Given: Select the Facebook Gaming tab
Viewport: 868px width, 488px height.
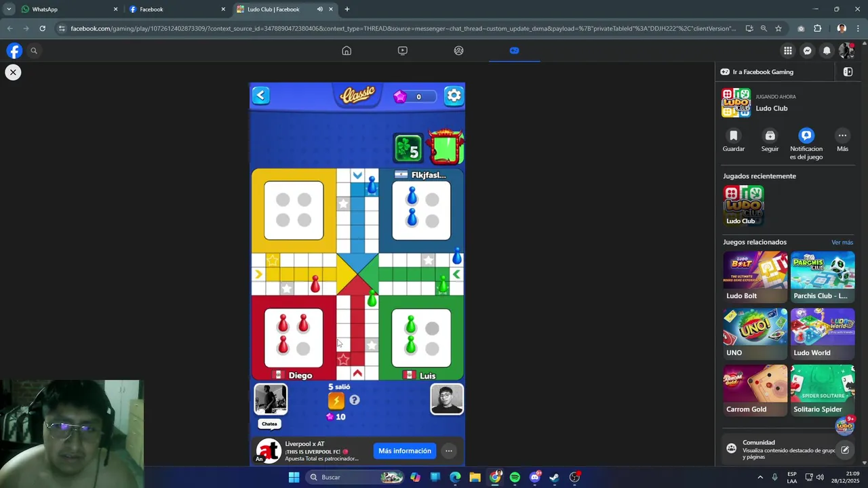Looking at the screenshot, I should 514,50.
